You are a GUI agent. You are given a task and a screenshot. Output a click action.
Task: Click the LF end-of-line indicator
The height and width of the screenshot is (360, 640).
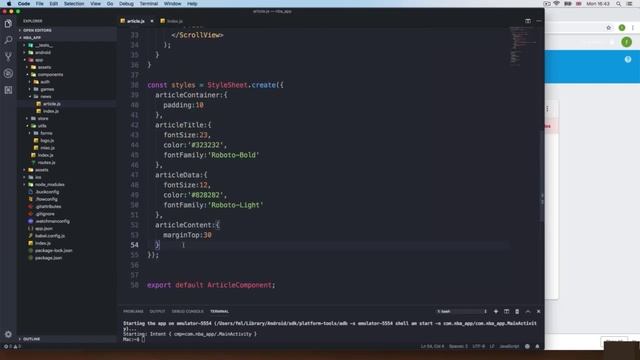[x=492, y=346]
